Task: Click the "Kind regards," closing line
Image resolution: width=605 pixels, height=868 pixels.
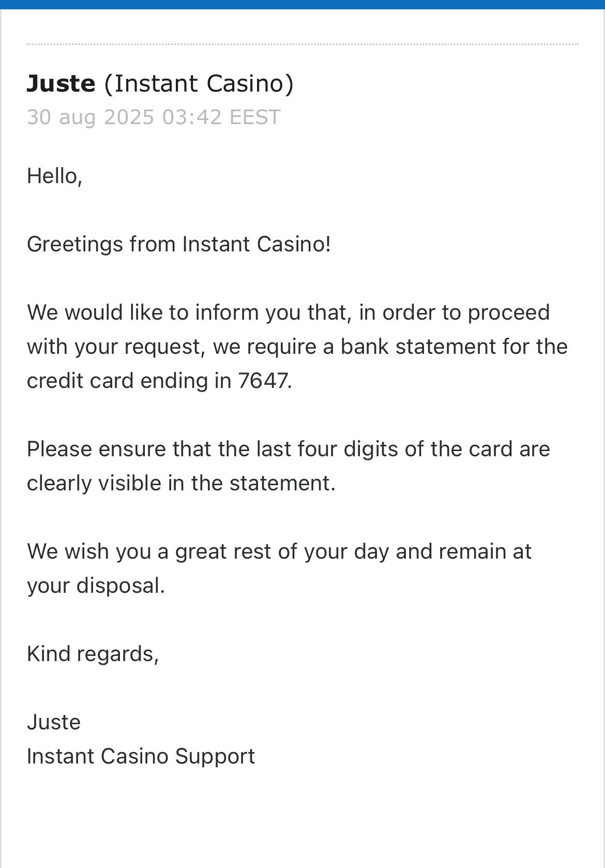Action: point(93,654)
